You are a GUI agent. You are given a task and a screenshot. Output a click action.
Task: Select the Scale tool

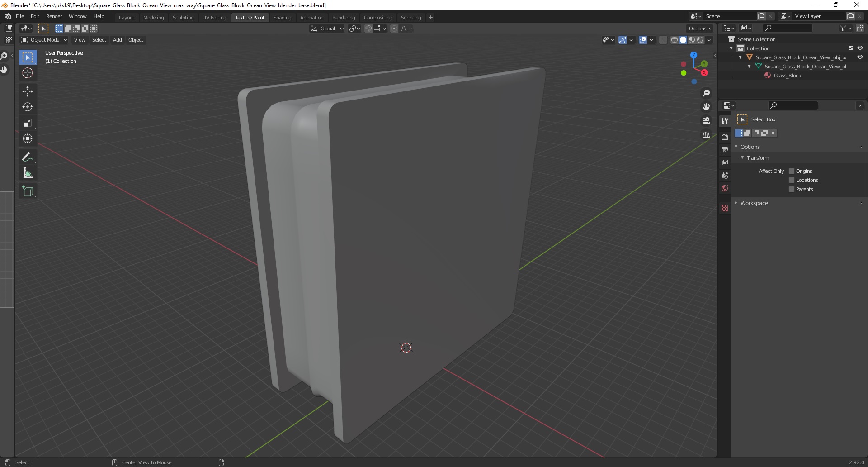tap(28, 123)
